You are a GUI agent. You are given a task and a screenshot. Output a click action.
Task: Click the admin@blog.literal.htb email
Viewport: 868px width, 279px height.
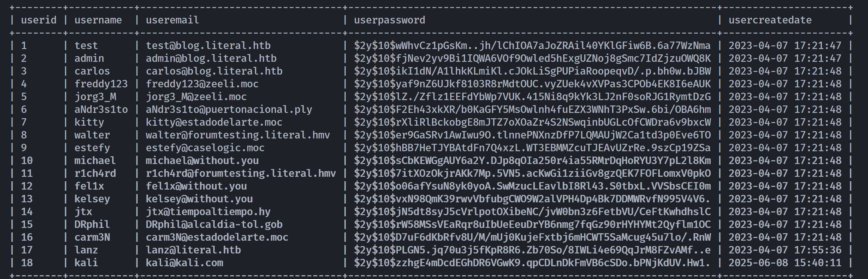pyautogui.click(x=211, y=59)
